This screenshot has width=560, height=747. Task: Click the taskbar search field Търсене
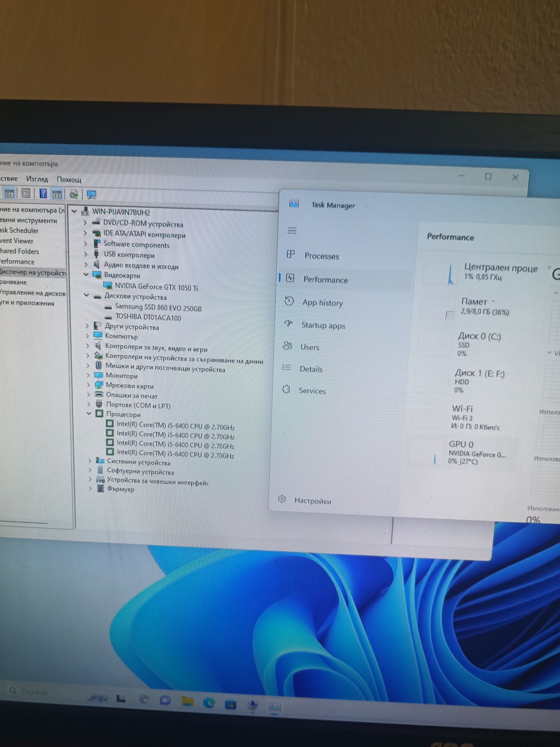[x=34, y=692]
